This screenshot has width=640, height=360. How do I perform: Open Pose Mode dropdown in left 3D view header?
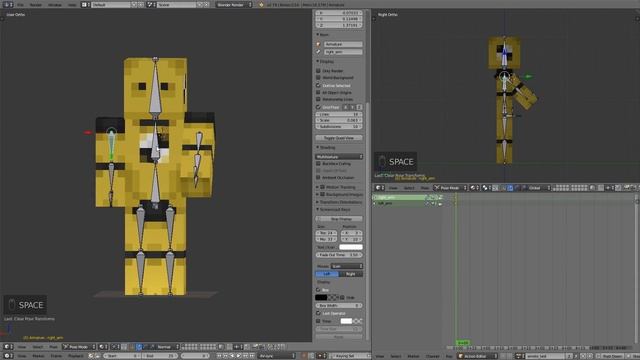click(79, 347)
